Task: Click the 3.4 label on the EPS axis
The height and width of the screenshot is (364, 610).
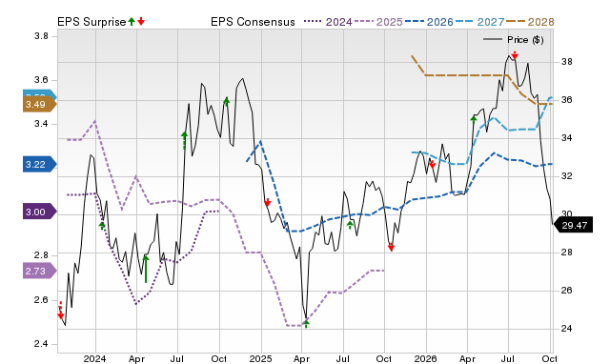Action: coord(41,124)
